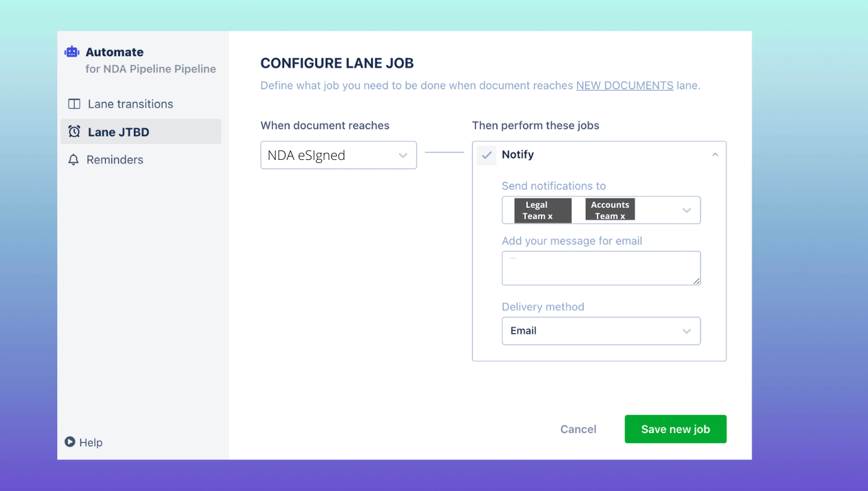
Task: Click the Reminders bell icon
Action: [x=74, y=160]
